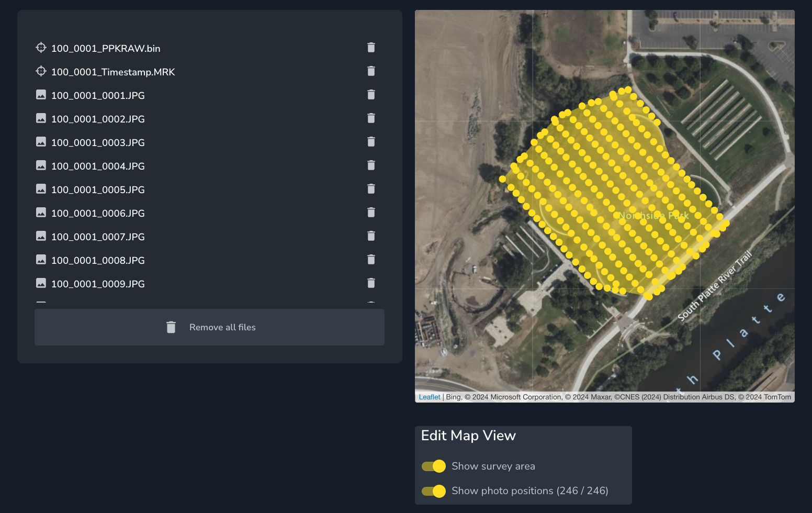Delete 100_0001_0009.JPG with its trash icon
This screenshot has height=513, width=812.
pyautogui.click(x=371, y=283)
